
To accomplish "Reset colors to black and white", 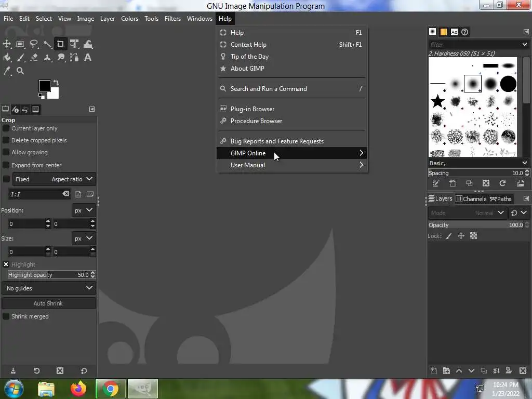I will [42, 96].
